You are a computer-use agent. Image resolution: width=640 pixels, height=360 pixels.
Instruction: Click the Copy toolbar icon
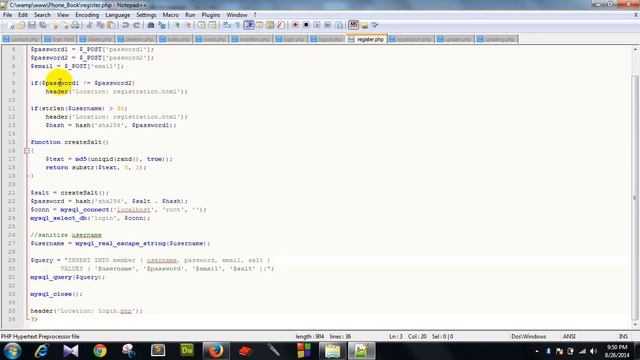[x=100, y=25]
